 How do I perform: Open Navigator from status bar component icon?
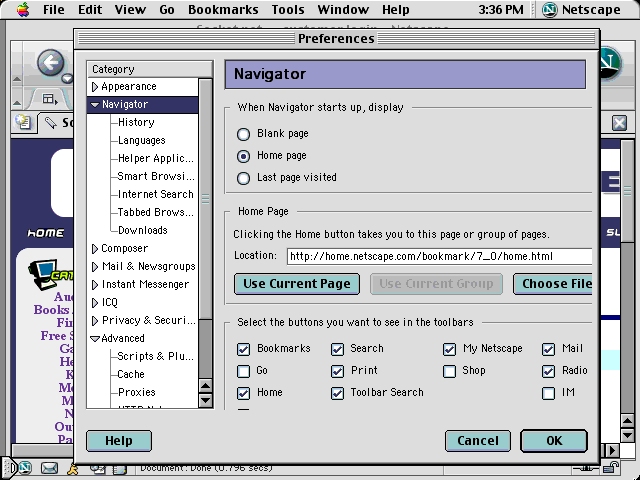point(25,467)
